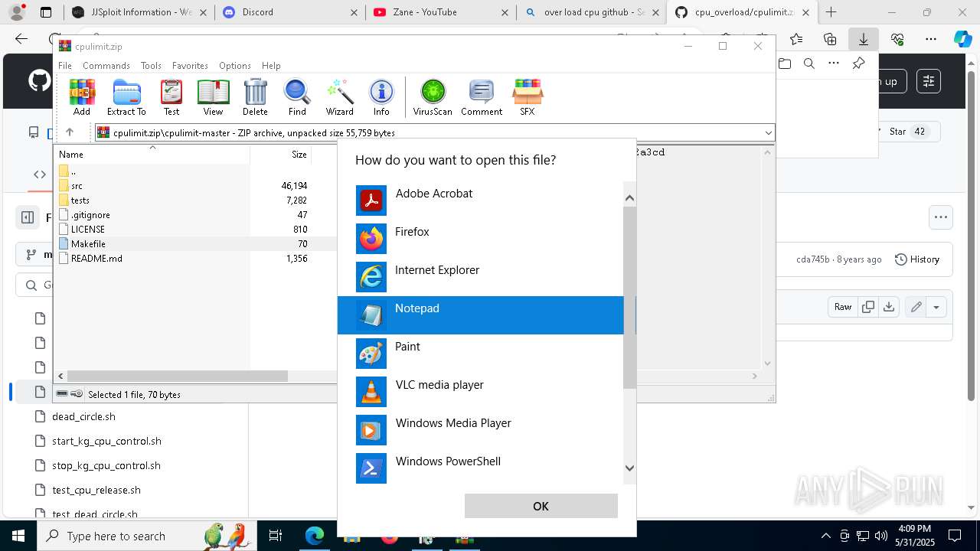This screenshot has width=980, height=551.
Task: Run the Test archive tool
Action: (x=171, y=97)
